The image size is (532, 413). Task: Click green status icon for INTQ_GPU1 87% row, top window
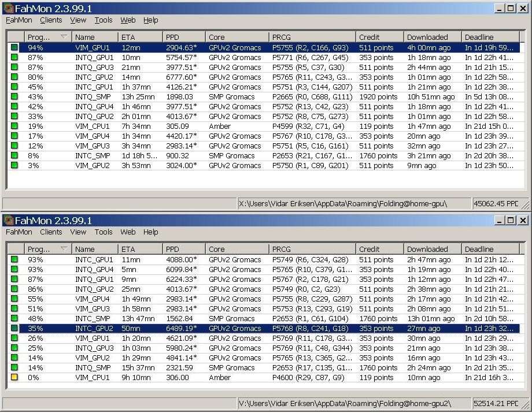click(14, 57)
